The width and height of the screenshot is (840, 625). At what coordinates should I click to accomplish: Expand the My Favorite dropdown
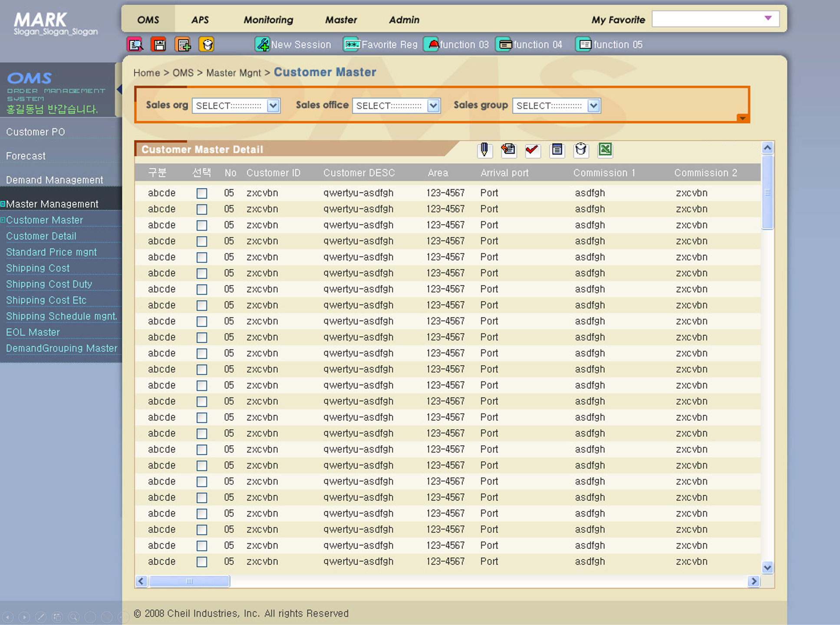click(768, 19)
